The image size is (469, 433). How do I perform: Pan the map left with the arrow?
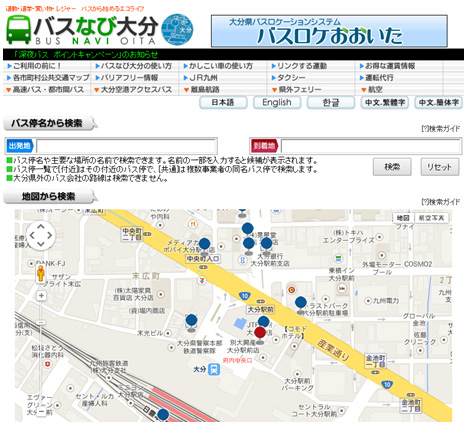(x=32, y=235)
